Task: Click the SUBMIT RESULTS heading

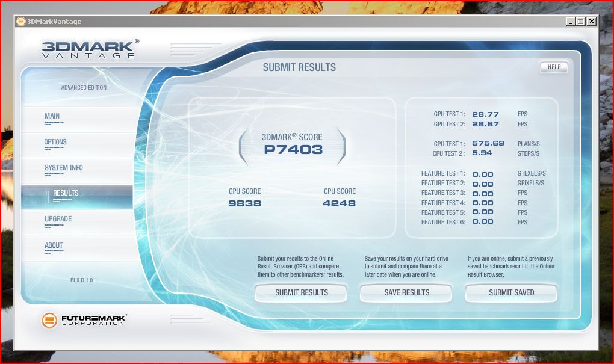Action: (299, 67)
